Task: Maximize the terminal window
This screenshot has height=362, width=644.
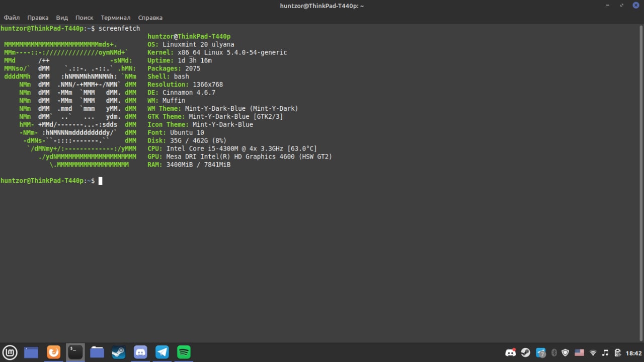Action: coord(622,5)
